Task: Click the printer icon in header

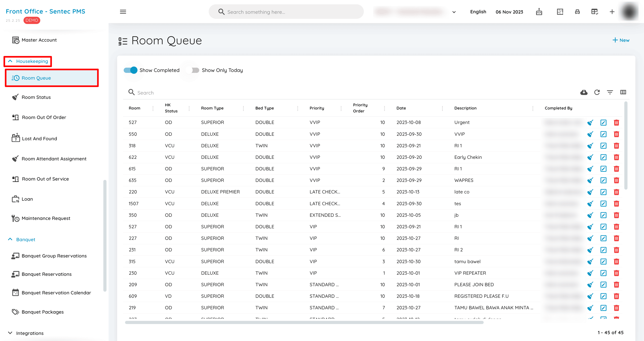Action: click(x=577, y=12)
